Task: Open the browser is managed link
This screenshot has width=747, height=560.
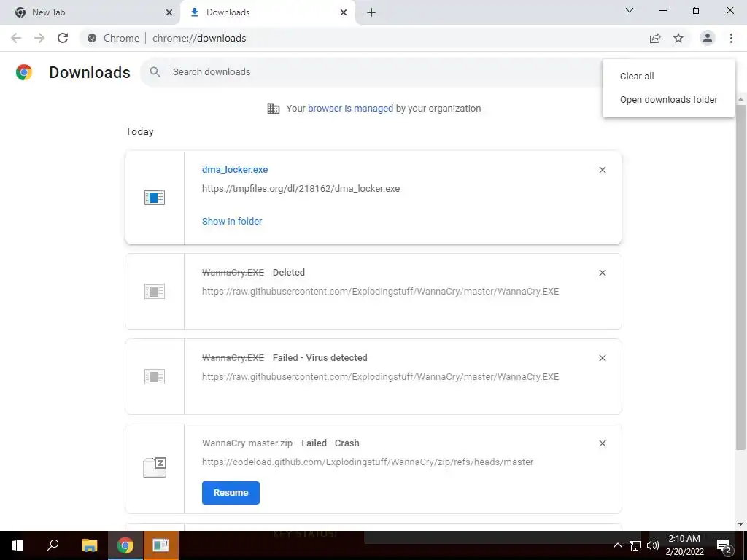Action: coord(350,109)
